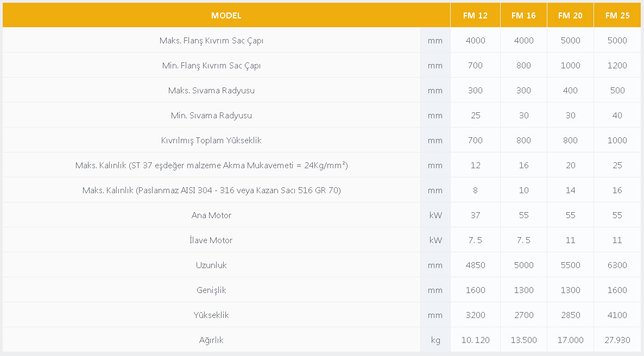Viewport: 644px width, 356px height.
Task: Select the FM 12 column header
Action: point(475,15)
